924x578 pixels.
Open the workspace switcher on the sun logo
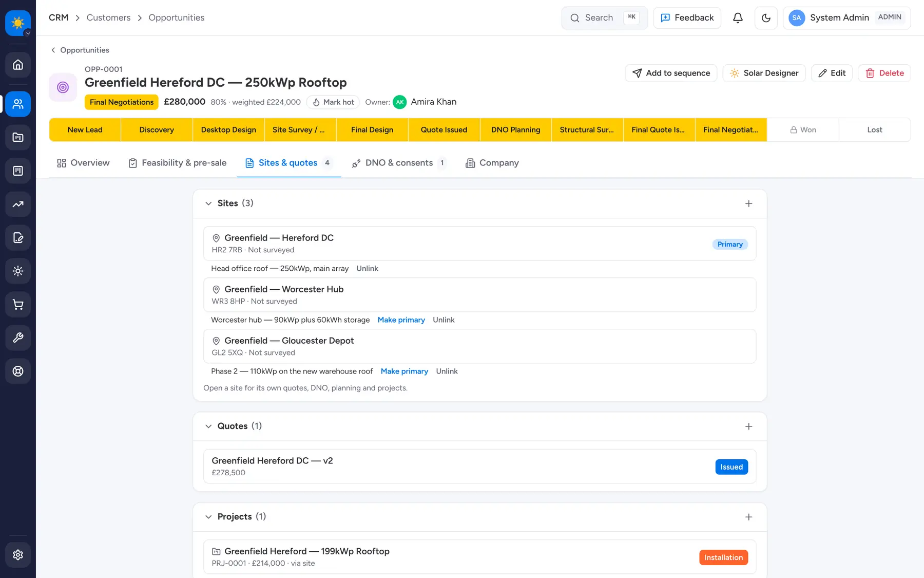click(18, 23)
